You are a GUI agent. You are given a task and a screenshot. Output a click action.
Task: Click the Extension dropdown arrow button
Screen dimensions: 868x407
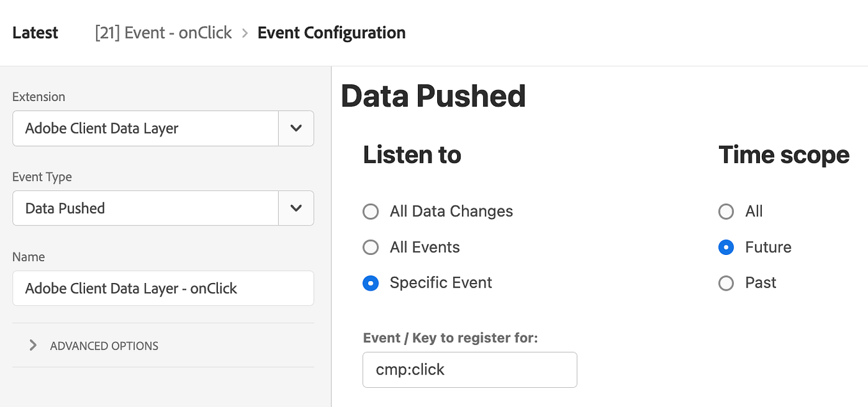[x=296, y=128]
